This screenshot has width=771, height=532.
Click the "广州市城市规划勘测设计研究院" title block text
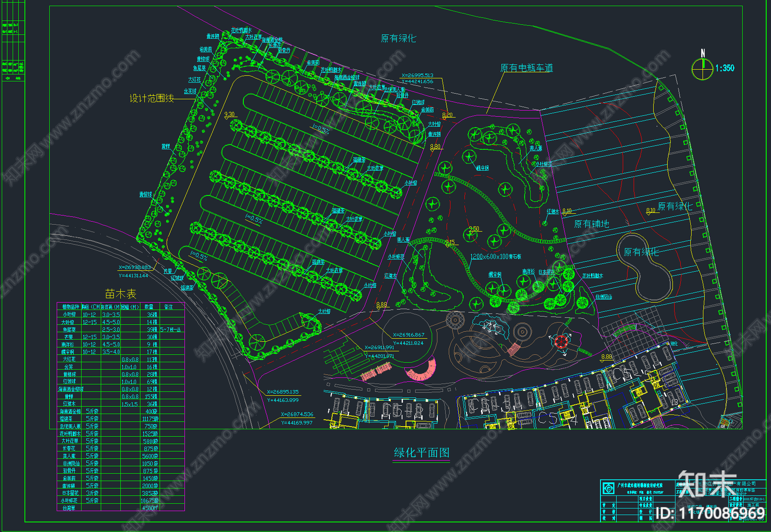point(640,486)
